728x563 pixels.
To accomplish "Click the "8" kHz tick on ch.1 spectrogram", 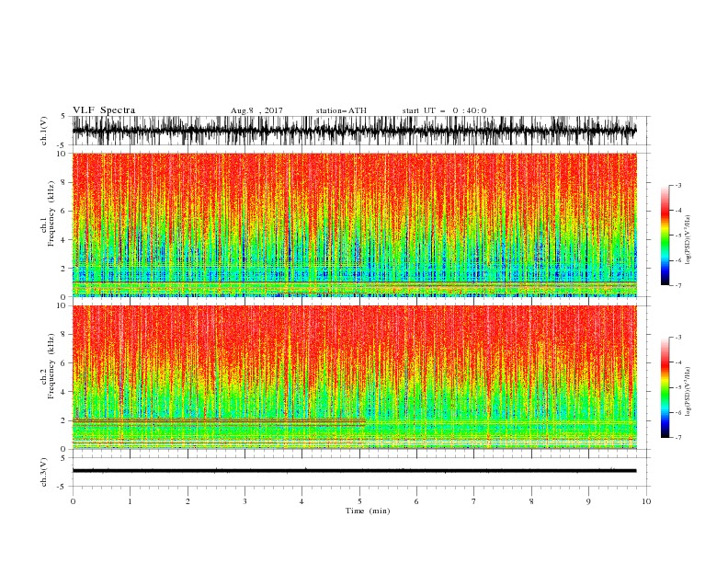I will [64, 182].
